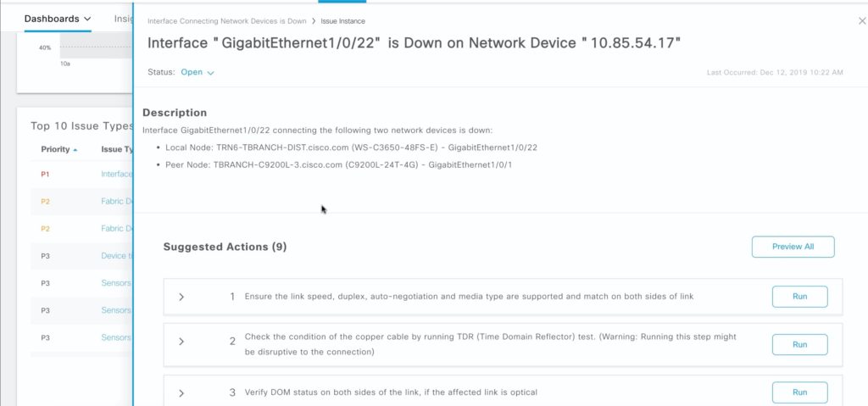Switch to the Insights tab
The width and height of the screenshot is (868, 406).
124,19
